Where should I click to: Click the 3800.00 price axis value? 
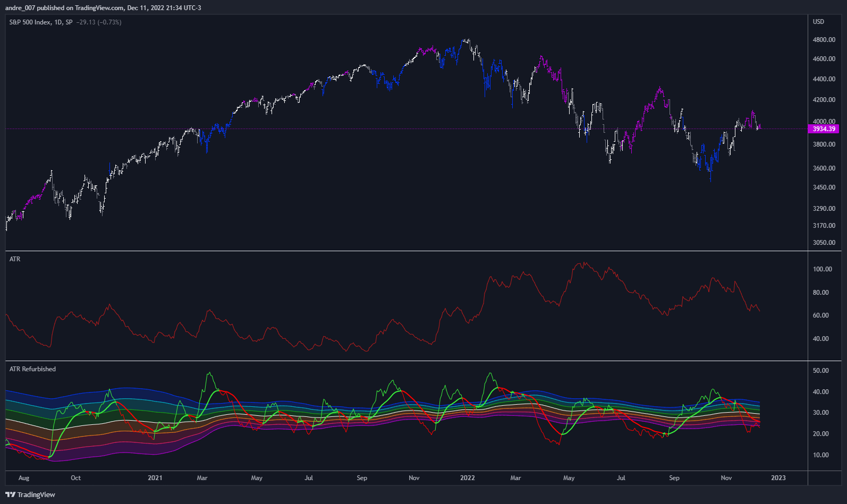point(824,144)
